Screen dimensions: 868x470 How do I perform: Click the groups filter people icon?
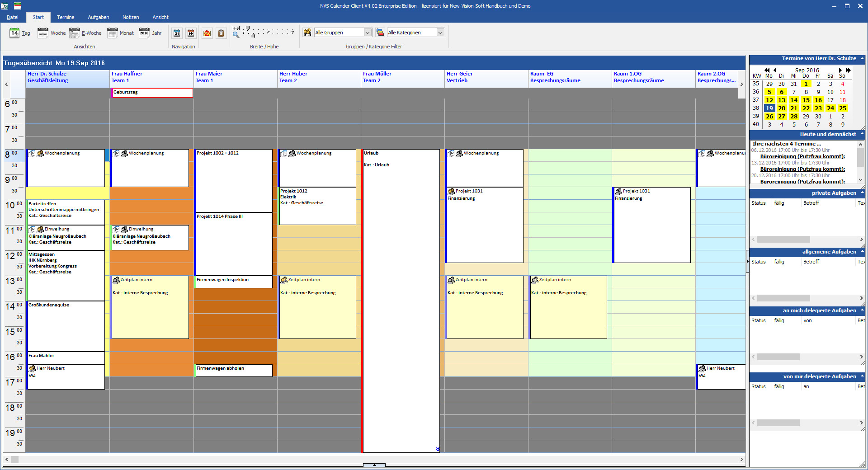pyautogui.click(x=307, y=33)
